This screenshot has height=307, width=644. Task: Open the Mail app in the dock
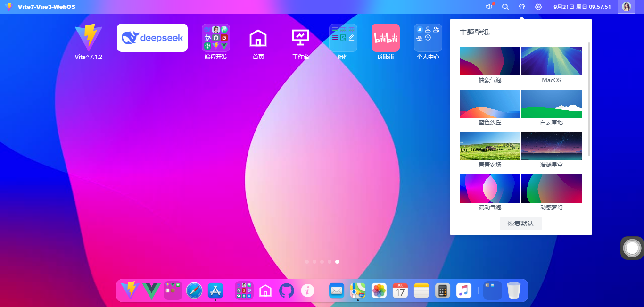coord(337,290)
